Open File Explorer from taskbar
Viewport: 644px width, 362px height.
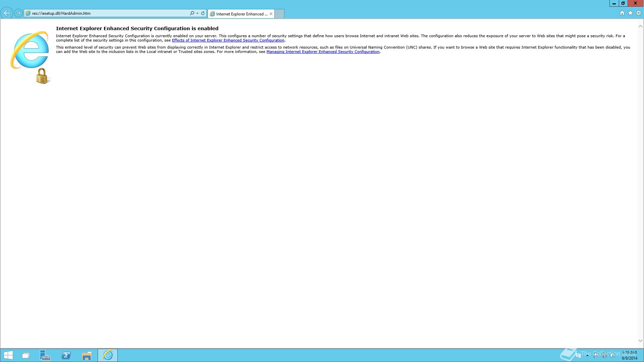click(x=87, y=355)
